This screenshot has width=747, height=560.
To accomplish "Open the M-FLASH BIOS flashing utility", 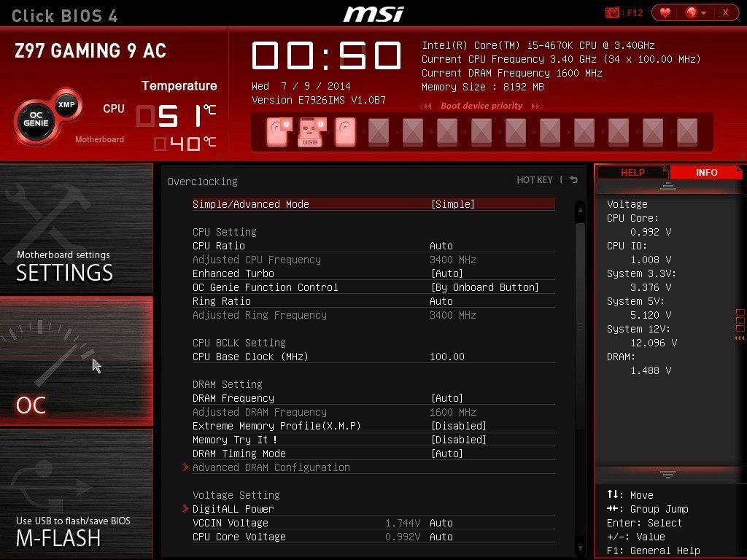I will click(x=77, y=496).
